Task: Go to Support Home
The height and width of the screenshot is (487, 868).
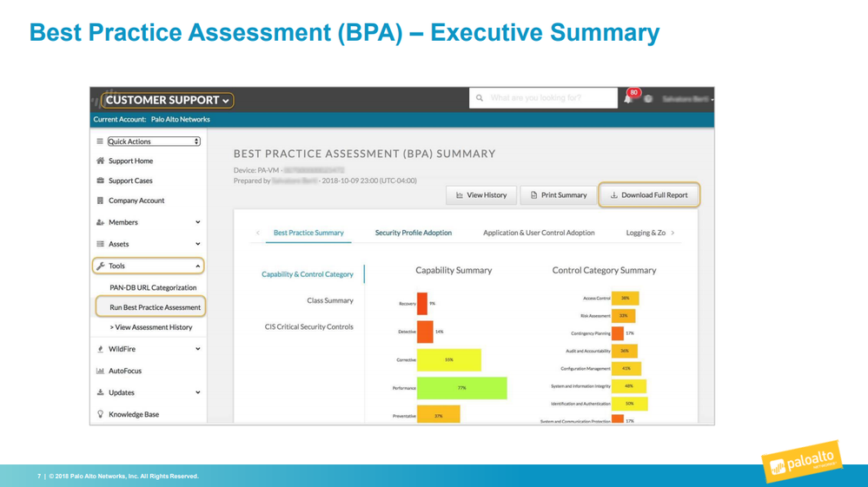Action: (x=130, y=161)
